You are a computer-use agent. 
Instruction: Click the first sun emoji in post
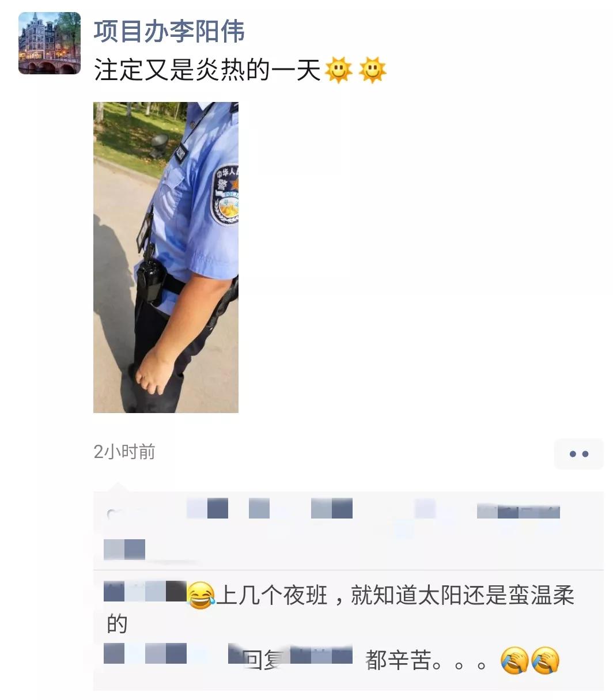(x=338, y=70)
